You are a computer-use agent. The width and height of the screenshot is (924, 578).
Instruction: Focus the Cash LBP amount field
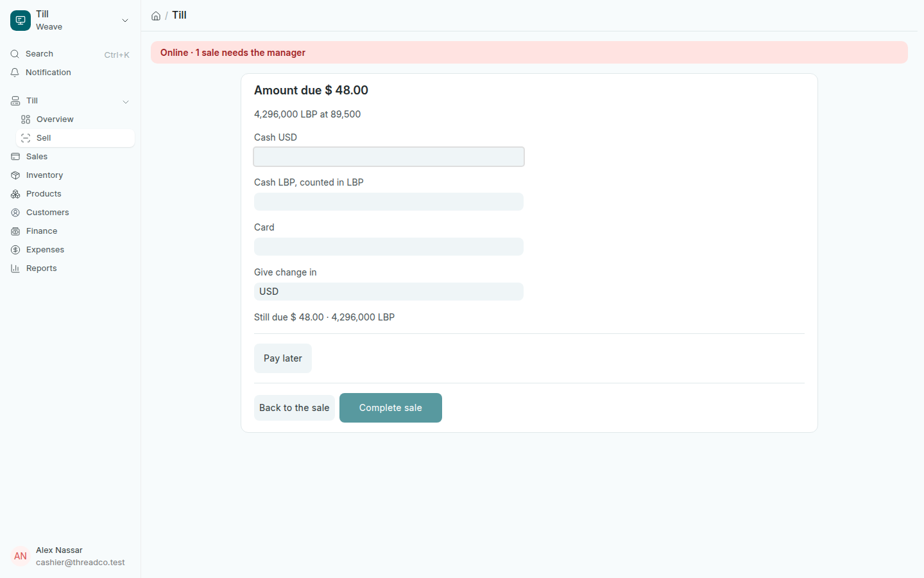click(x=389, y=202)
